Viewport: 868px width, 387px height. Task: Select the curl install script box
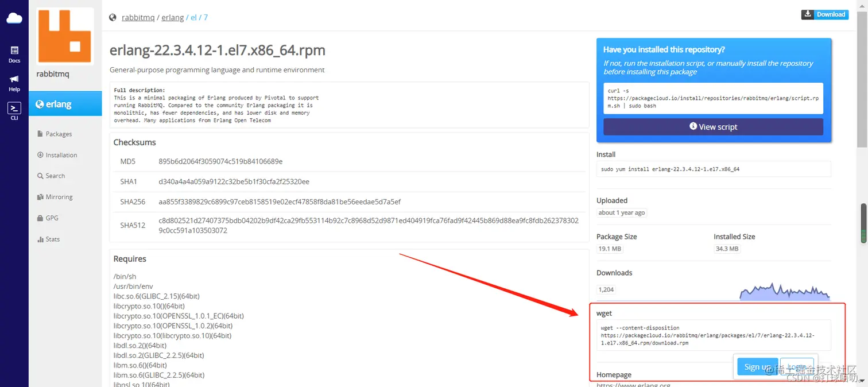(x=713, y=98)
